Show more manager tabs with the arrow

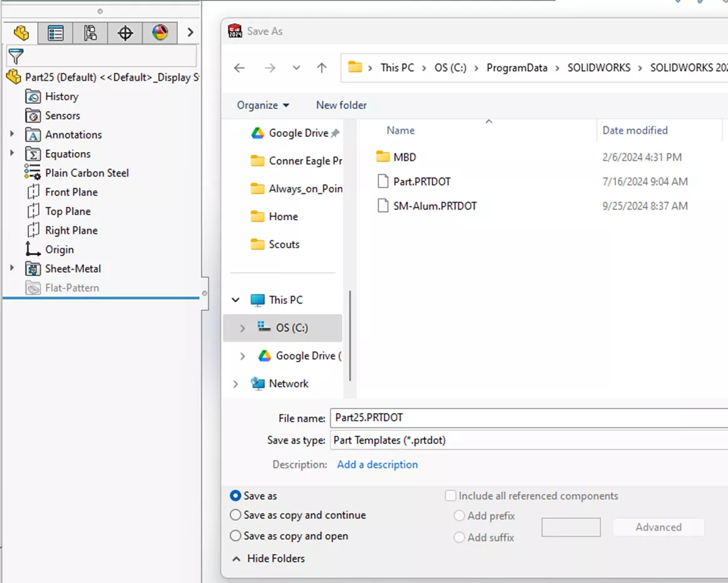click(190, 33)
